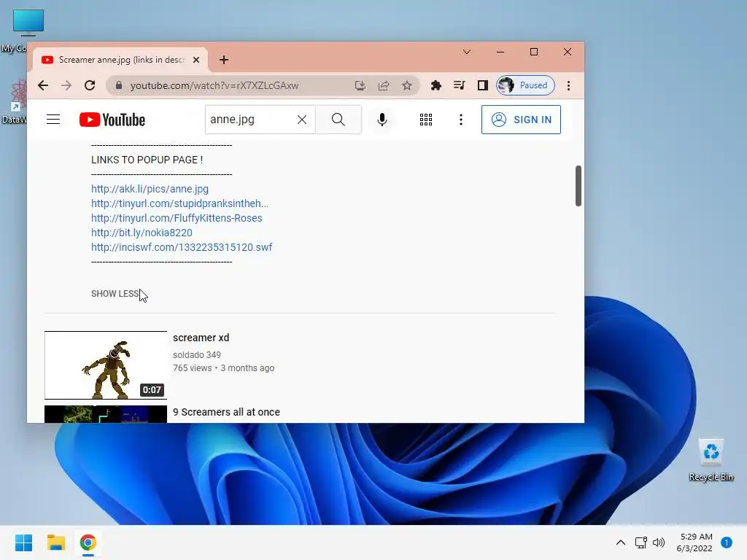Open media controls icon in toolbar
The width and height of the screenshot is (747, 560).
tap(460, 85)
